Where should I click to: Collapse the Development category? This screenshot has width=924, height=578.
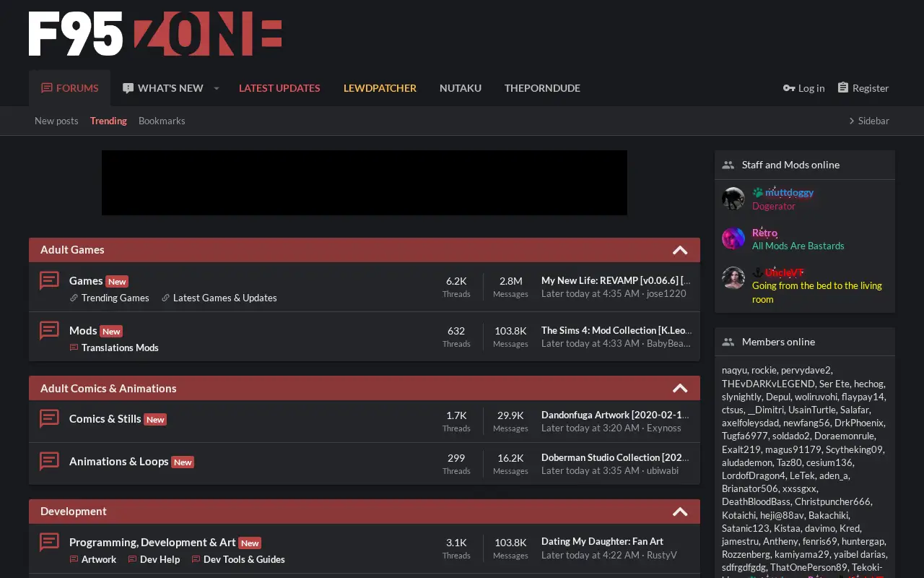[x=680, y=512]
